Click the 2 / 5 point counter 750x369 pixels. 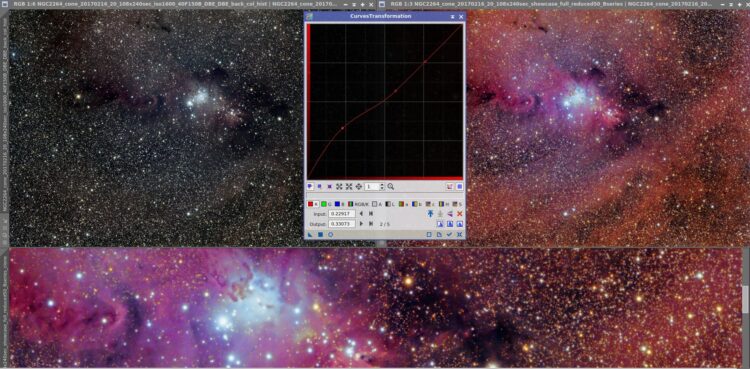coord(385,224)
